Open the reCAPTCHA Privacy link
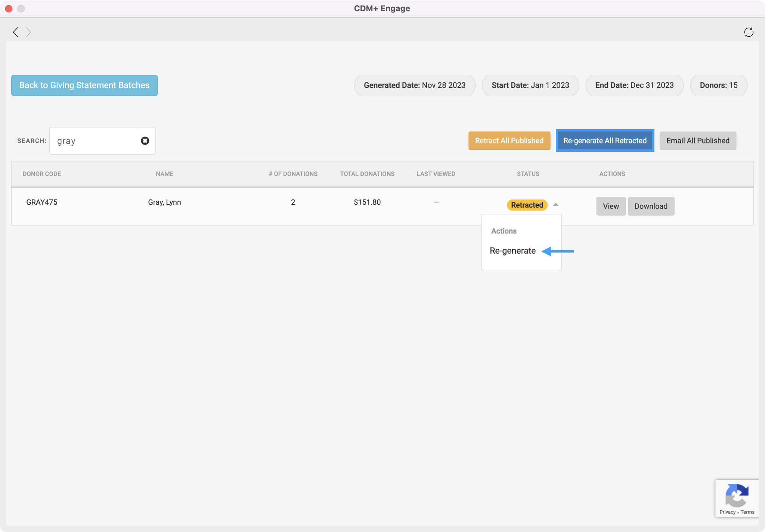 click(x=727, y=512)
